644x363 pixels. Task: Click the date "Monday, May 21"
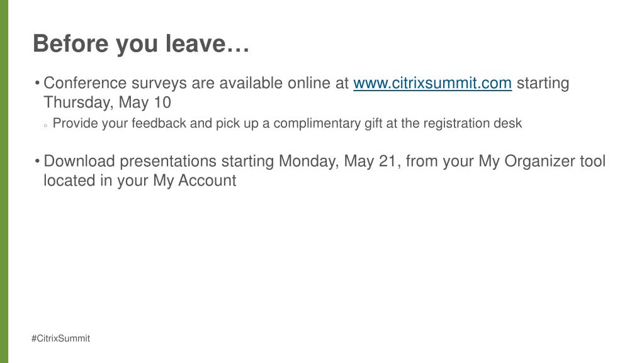click(339, 162)
